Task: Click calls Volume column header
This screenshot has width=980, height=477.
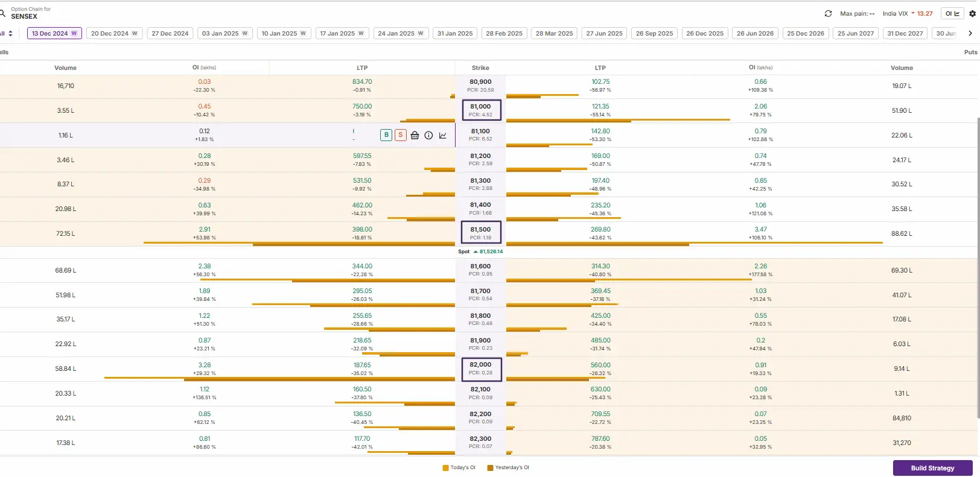Action: (65, 68)
